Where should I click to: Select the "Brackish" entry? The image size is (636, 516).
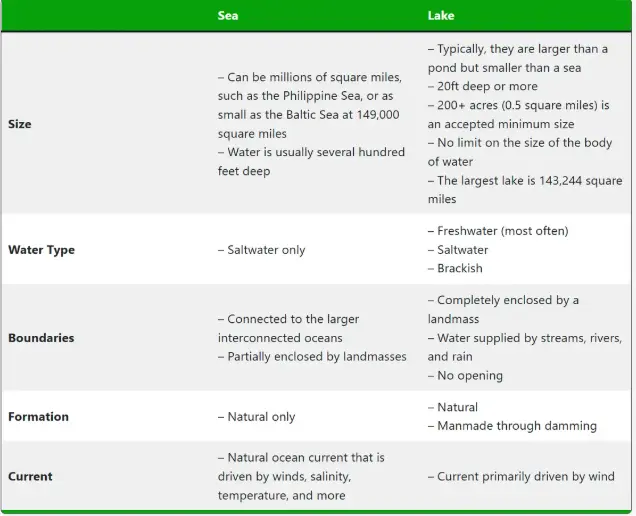point(460,268)
